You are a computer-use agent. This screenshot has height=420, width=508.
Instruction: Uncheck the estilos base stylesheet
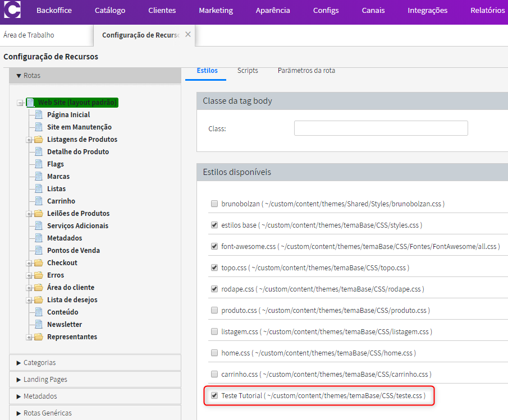pos(214,225)
